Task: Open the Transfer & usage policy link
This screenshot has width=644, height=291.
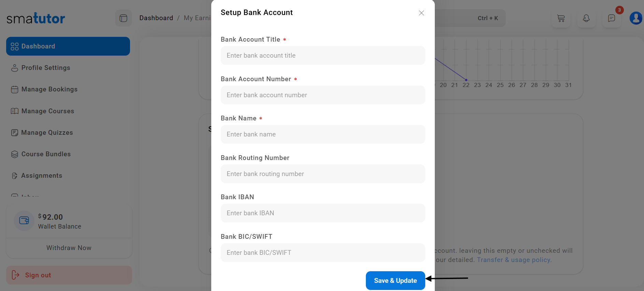Action: click(x=514, y=260)
